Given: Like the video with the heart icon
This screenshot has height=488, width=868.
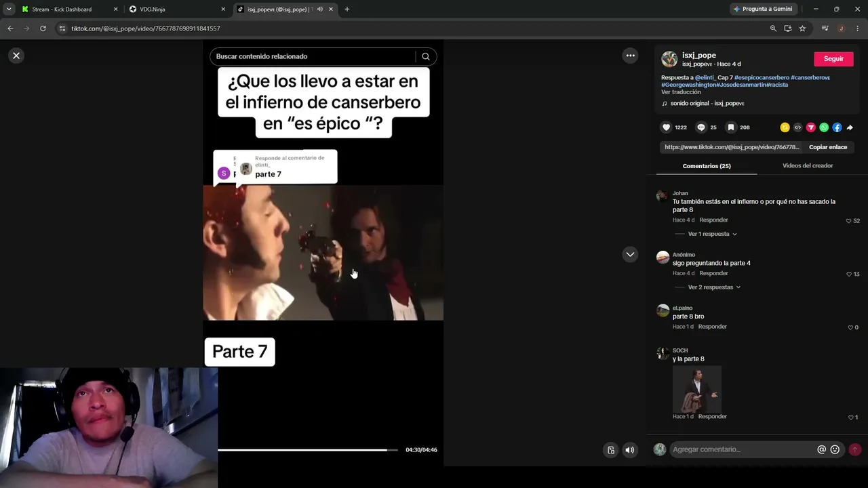Looking at the screenshot, I should pyautogui.click(x=666, y=127).
